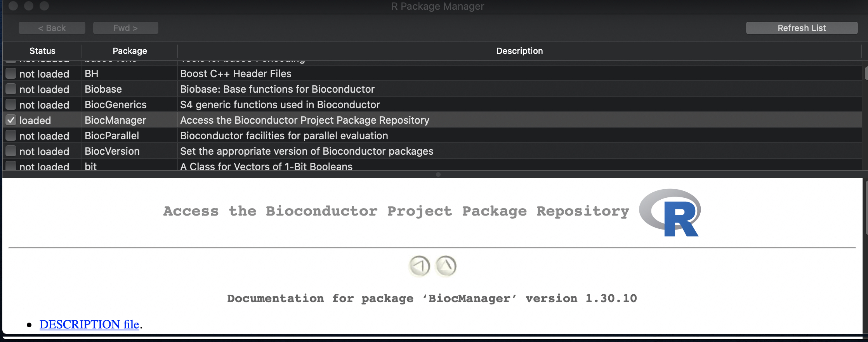Screen dimensions: 868x342
Task: Check the BiocGenerics package checkbox
Action: (11, 105)
